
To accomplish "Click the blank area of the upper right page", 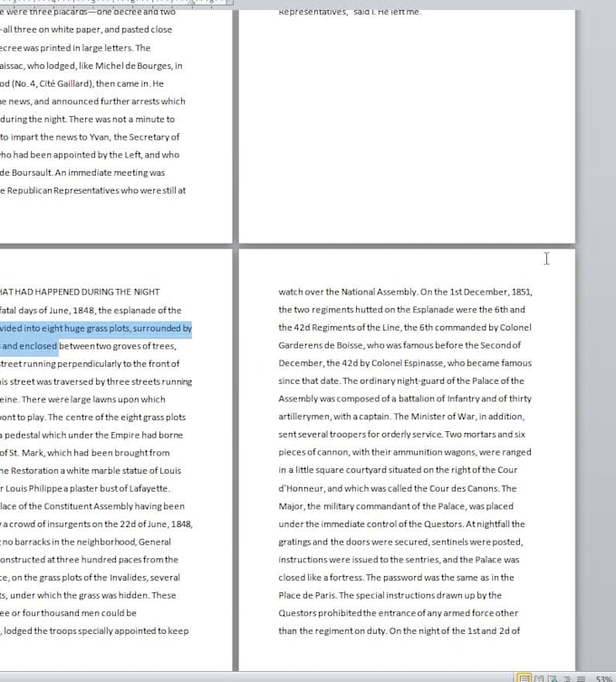I will click(407, 130).
